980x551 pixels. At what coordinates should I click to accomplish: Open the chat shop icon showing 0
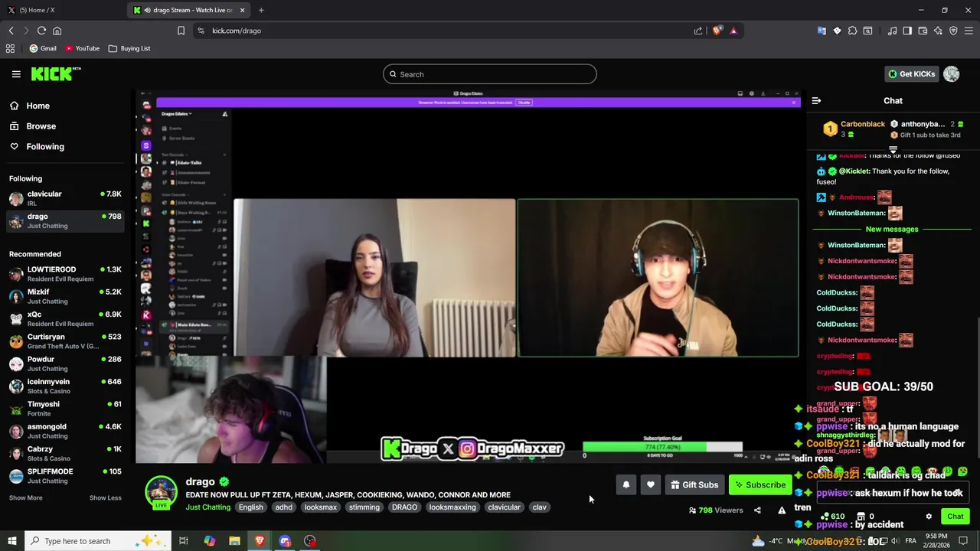866,517
